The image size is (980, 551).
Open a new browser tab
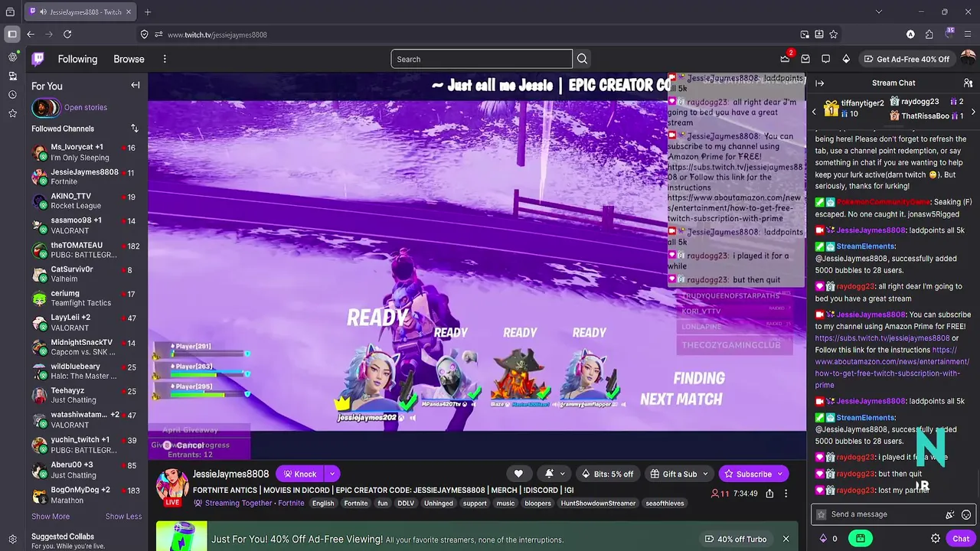coord(148,11)
